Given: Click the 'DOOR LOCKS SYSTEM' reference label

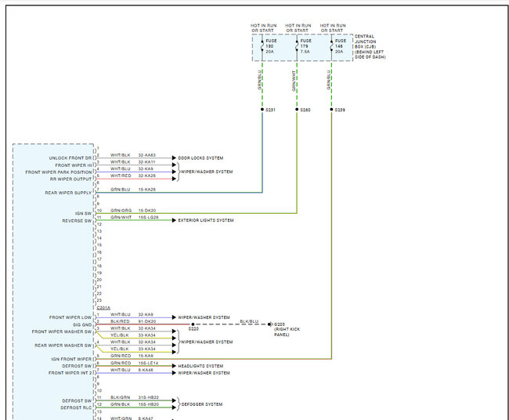Looking at the screenshot, I should (x=200, y=158).
